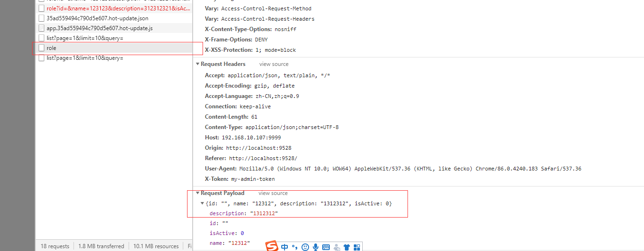Click the 1.8 MB transferred status entry
This screenshot has height=251, width=644.
pyautogui.click(x=101, y=246)
